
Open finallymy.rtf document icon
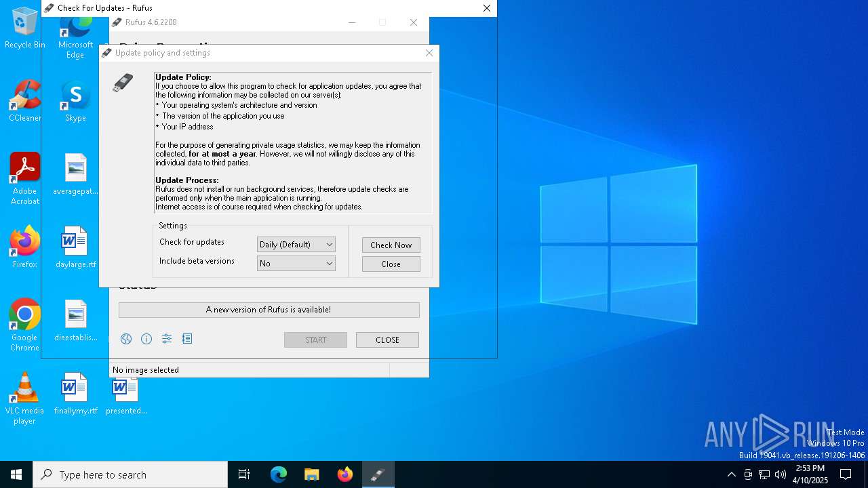coord(75,394)
